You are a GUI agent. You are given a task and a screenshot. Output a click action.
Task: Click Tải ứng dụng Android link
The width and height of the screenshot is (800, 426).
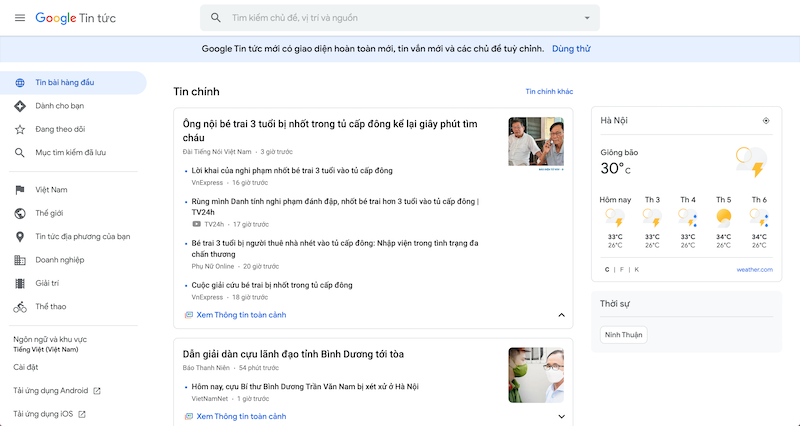point(51,391)
